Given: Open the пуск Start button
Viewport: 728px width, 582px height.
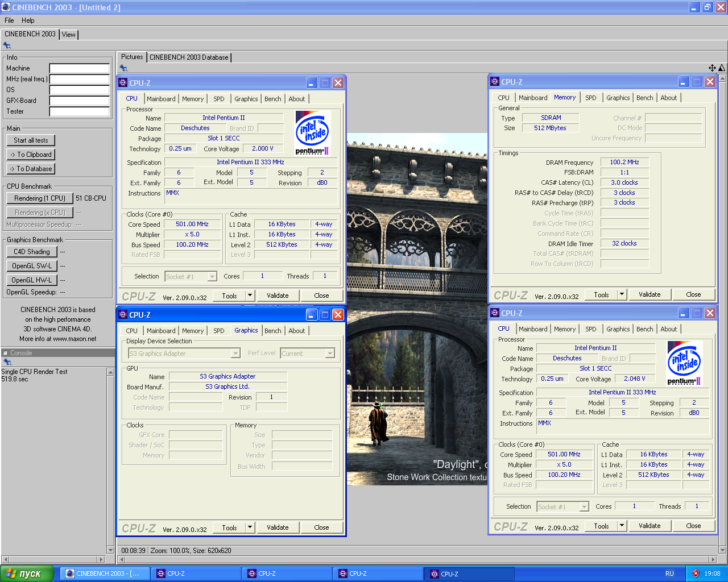Looking at the screenshot, I should (27, 573).
